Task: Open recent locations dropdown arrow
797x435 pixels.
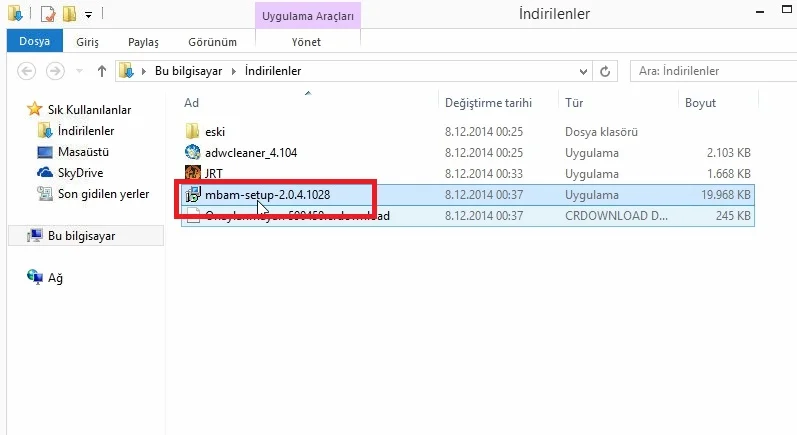Action: coord(79,71)
